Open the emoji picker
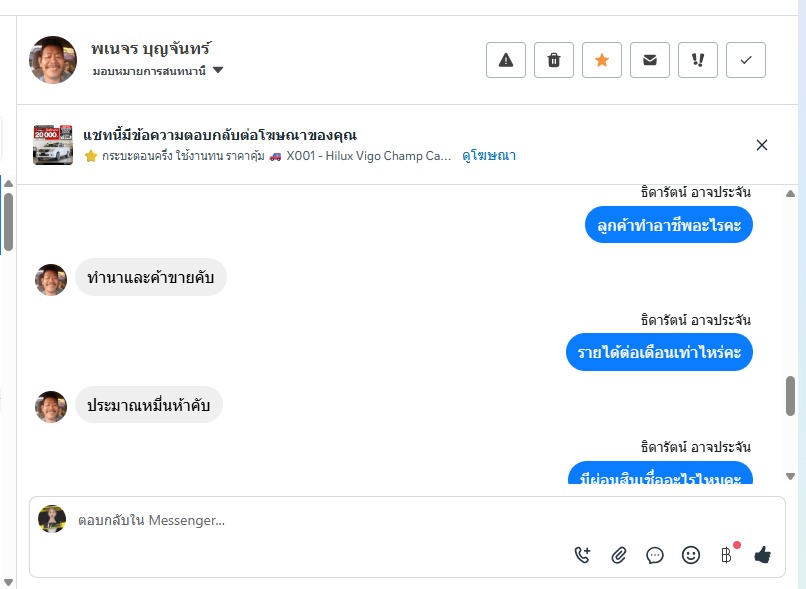 point(691,555)
